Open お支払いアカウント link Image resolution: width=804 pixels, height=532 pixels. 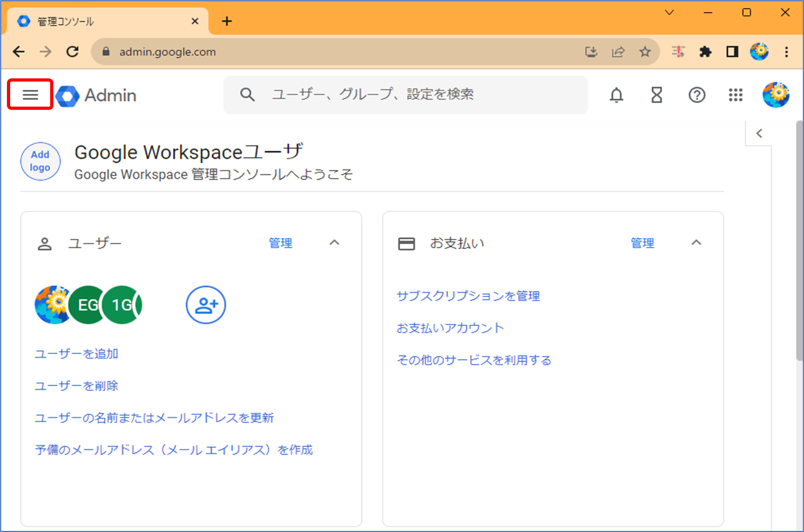450,328
